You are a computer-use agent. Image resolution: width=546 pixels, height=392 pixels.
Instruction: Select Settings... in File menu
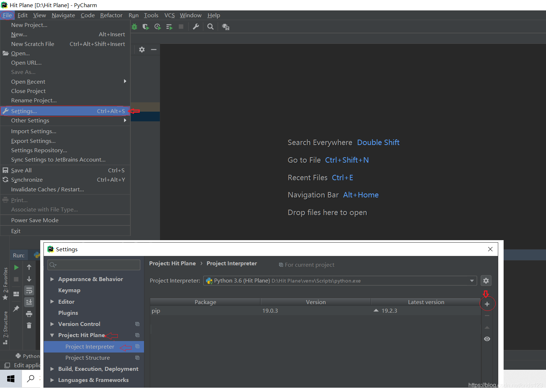point(65,111)
